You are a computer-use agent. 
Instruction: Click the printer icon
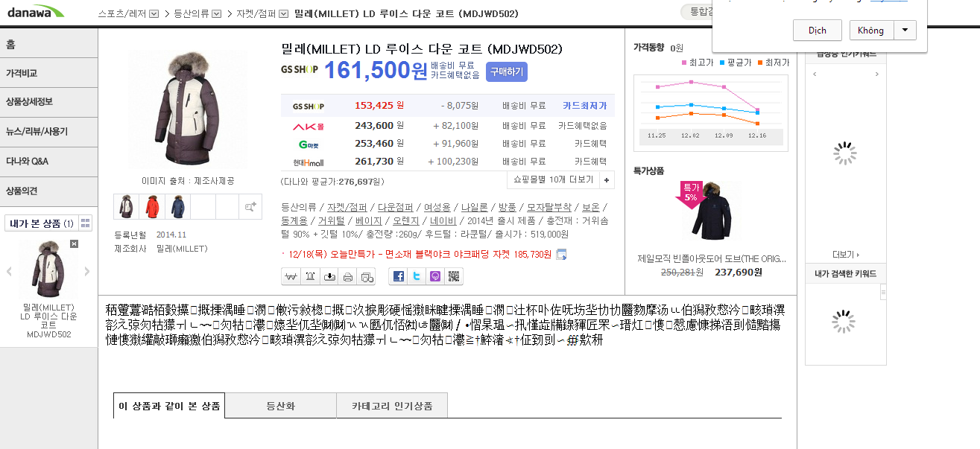pyautogui.click(x=348, y=276)
